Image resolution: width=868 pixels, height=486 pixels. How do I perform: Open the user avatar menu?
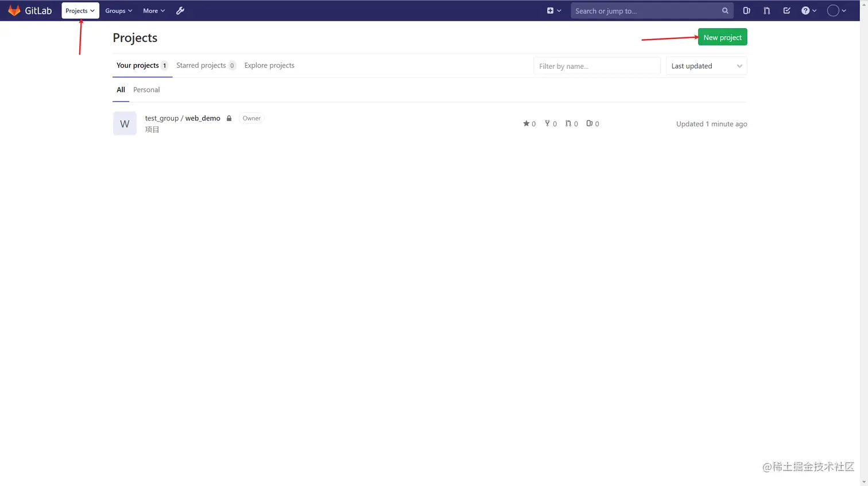point(836,11)
